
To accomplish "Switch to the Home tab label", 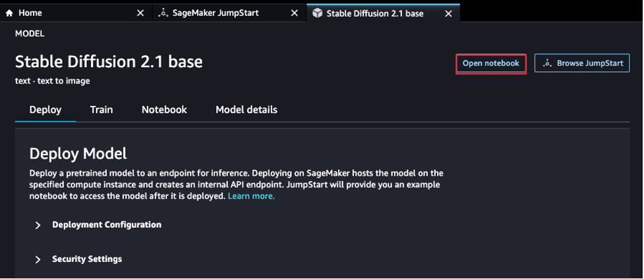I will coord(30,13).
